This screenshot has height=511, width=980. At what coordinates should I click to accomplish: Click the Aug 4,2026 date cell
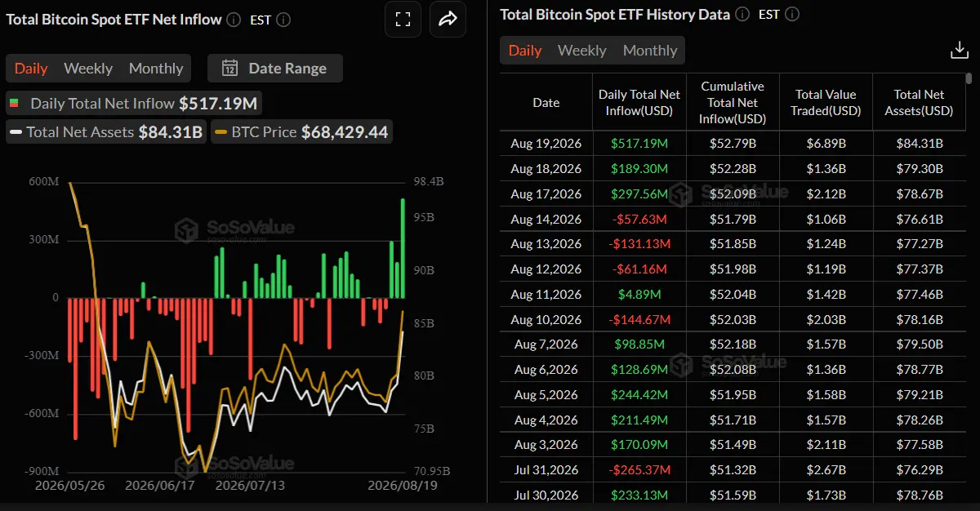pyautogui.click(x=546, y=420)
